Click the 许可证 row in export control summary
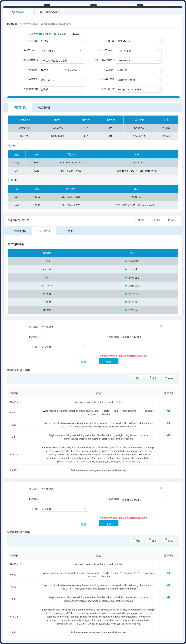Screen dimensions: 186x644 pyautogui.click(x=93, y=261)
